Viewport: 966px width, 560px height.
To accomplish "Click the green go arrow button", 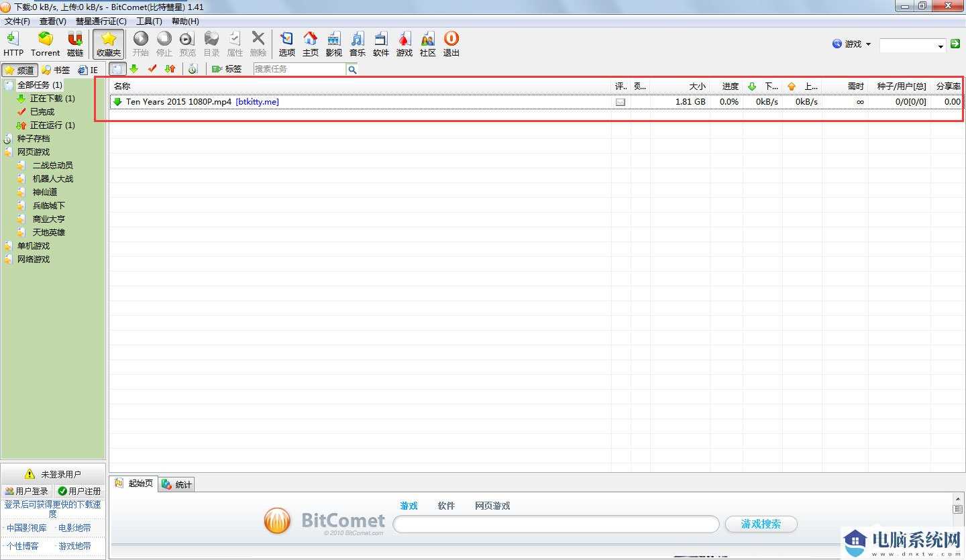I will click(x=955, y=44).
